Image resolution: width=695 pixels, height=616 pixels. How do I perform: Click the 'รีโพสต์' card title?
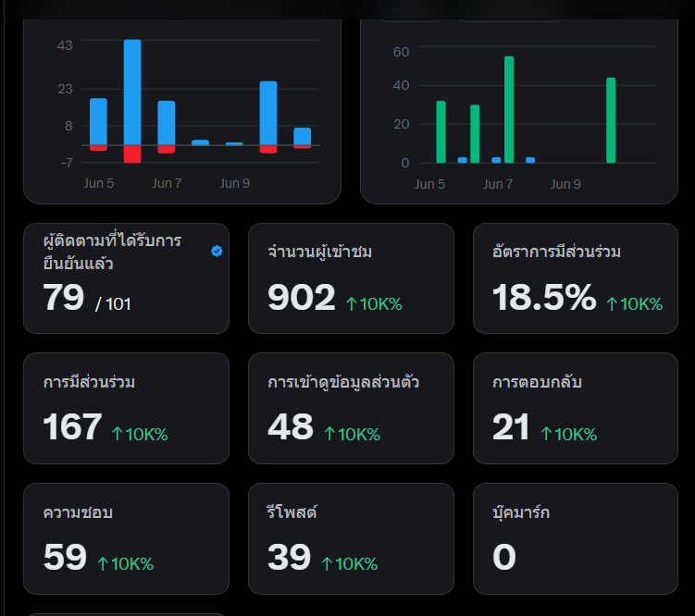(292, 512)
